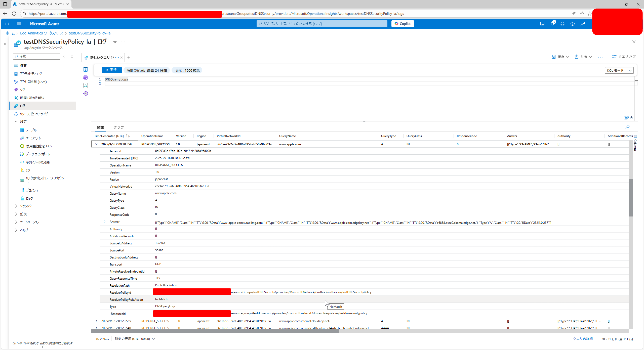This screenshot has height=350, width=644.
Task: Open portal settings gear icon
Action: click(562, 24)
